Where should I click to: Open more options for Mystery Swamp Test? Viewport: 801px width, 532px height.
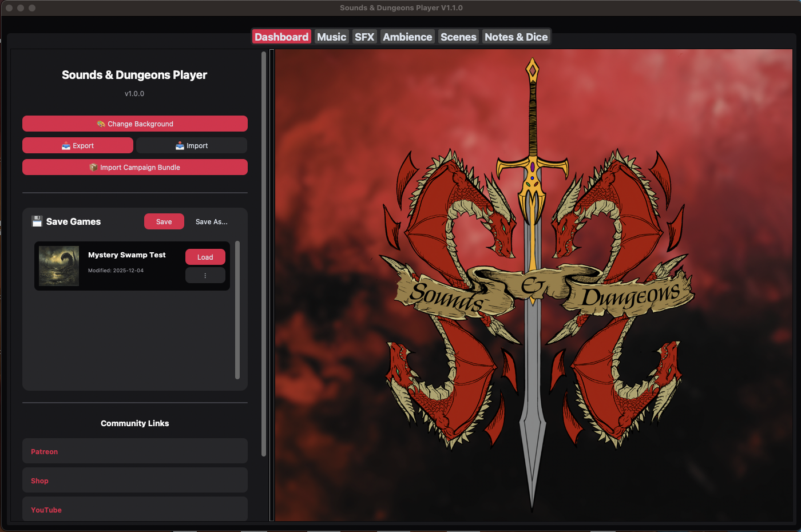pos(205,275)
